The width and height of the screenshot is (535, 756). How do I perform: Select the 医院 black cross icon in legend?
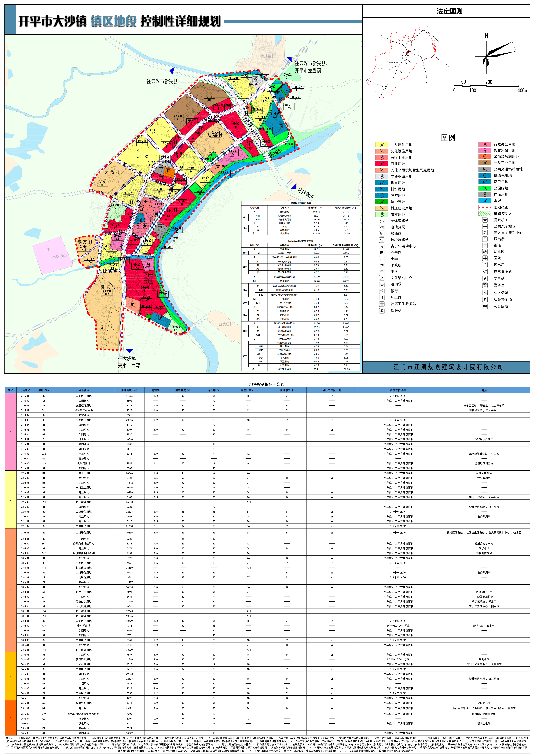click(485, 258)
